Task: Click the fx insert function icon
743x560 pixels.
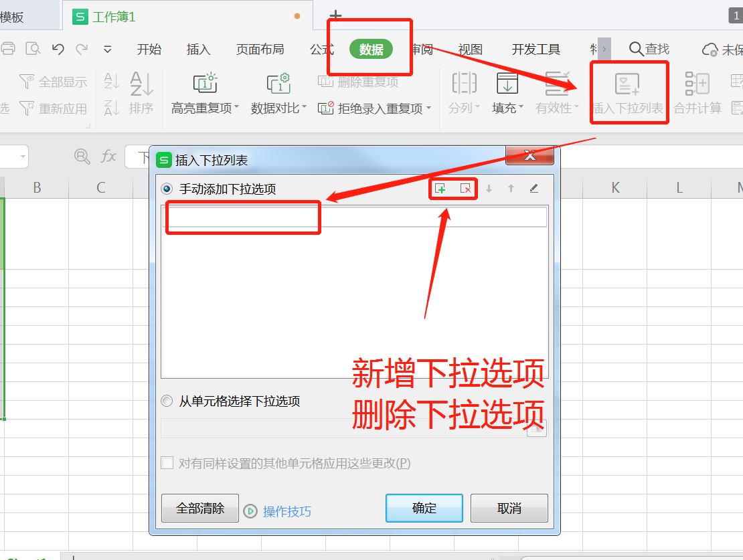Action: point(108,157)
